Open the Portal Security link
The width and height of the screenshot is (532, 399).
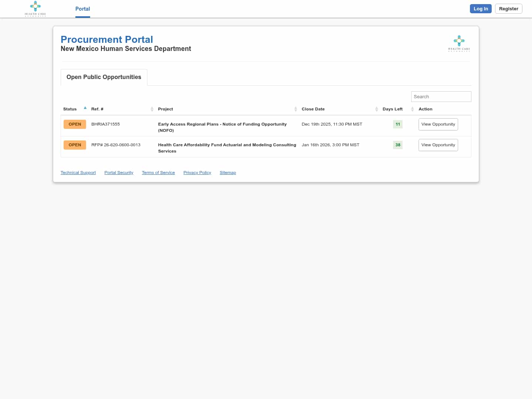[119, 173]
